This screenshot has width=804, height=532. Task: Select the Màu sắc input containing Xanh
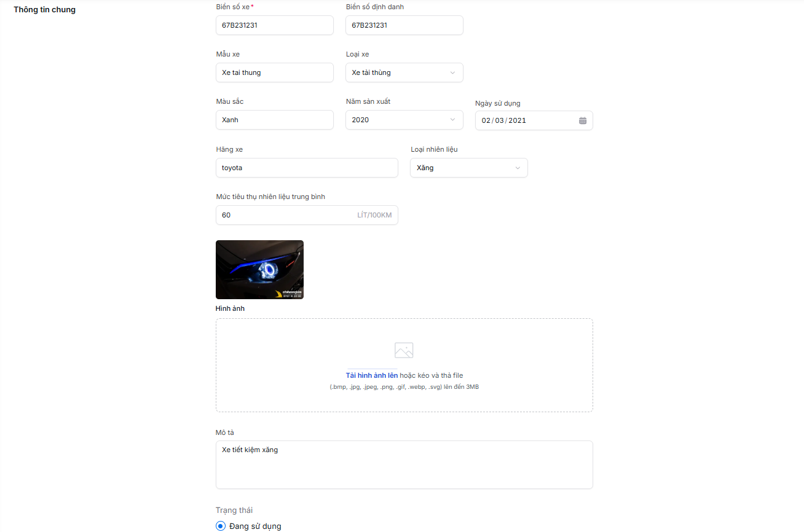coord(274,120)
